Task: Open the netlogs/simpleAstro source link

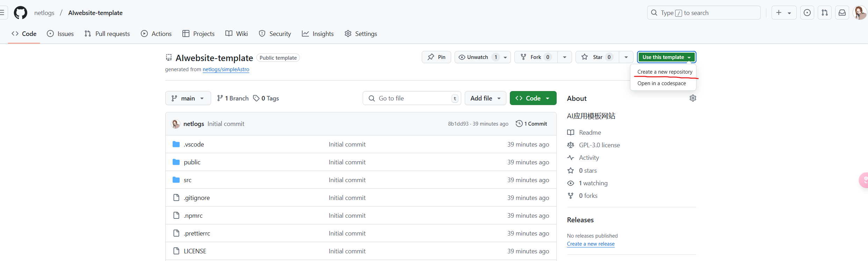Action: (226, 69)
